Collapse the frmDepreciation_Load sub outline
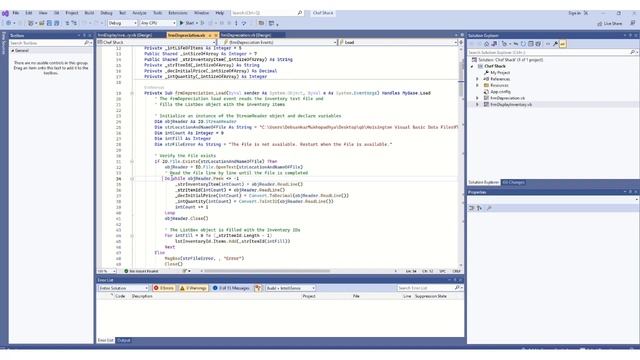 (x=132, y=93)
